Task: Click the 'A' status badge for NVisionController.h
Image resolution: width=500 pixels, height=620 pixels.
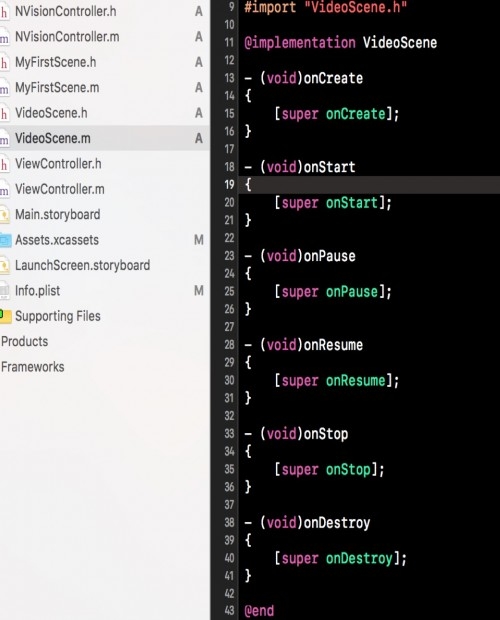Action: pos(199,11)
